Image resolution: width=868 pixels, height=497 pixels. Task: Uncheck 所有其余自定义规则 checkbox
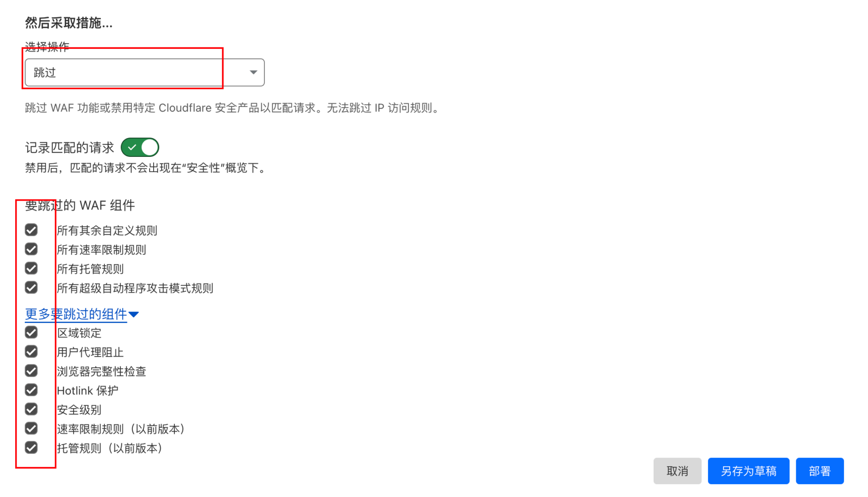pos(31,230)
